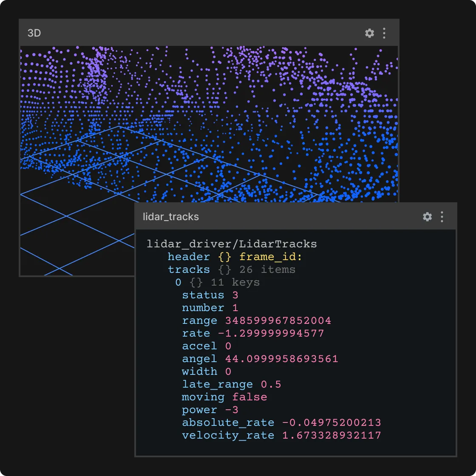Image resolution: width=476 pixels, height=476 pixels.
Task: Switch focus to the 3D tab
Action: coord(34,33)
